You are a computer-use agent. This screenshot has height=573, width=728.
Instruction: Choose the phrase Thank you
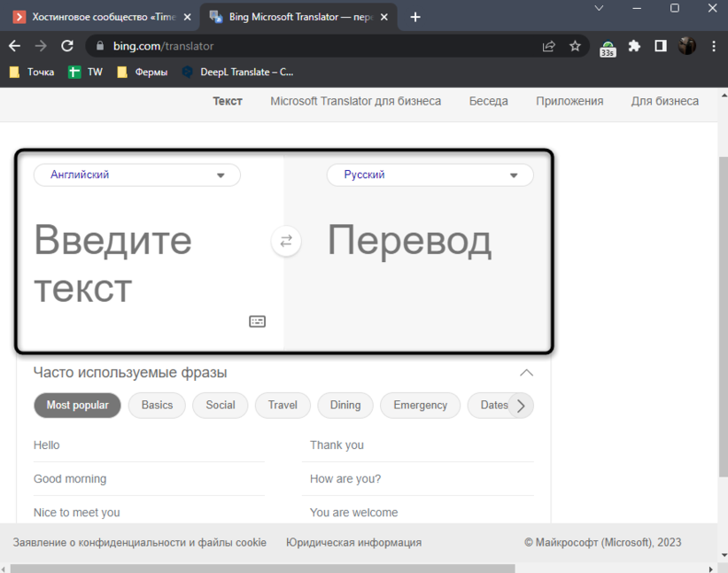tap(418, 445)
